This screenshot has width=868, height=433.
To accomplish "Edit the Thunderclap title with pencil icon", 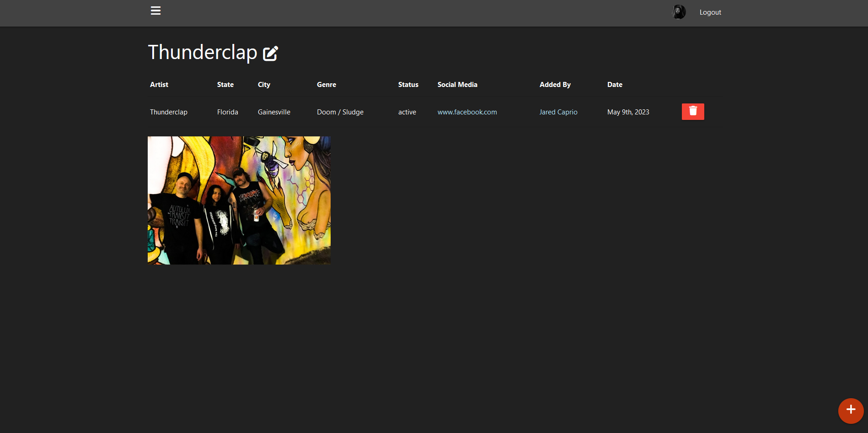I will pos(270,53).
